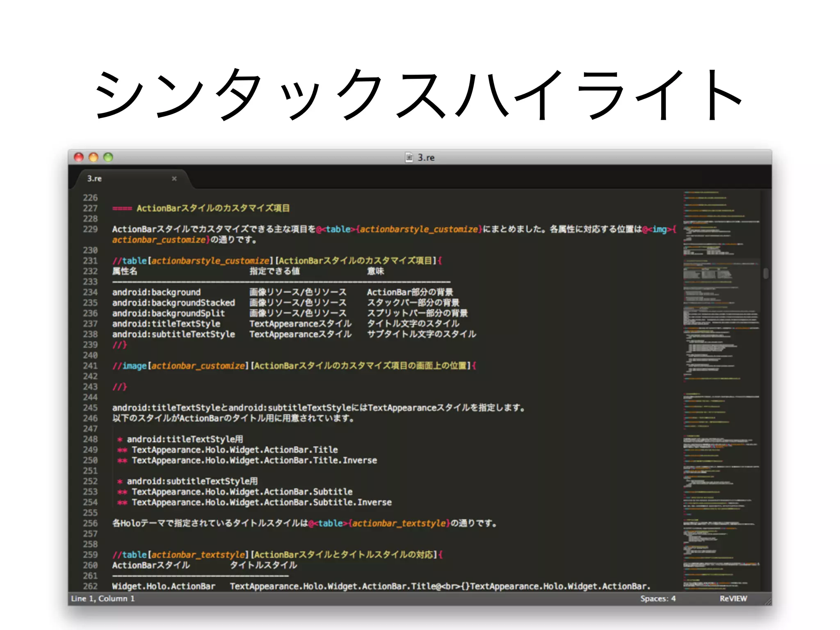Click the //table[actionbar_textstyle] line

tap(277, 555)
